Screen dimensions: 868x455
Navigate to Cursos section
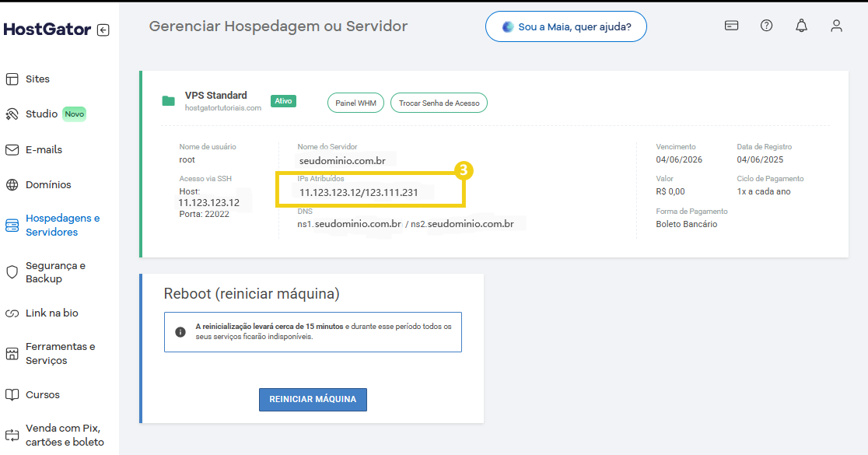43,394
